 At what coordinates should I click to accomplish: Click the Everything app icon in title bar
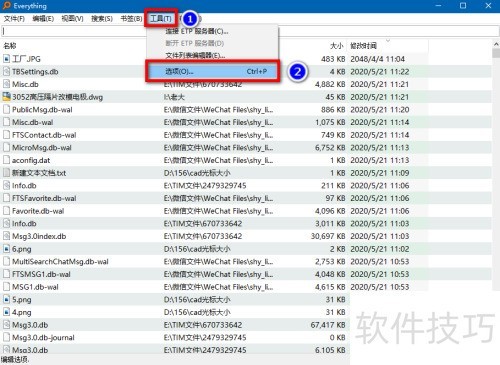(6, 6)
